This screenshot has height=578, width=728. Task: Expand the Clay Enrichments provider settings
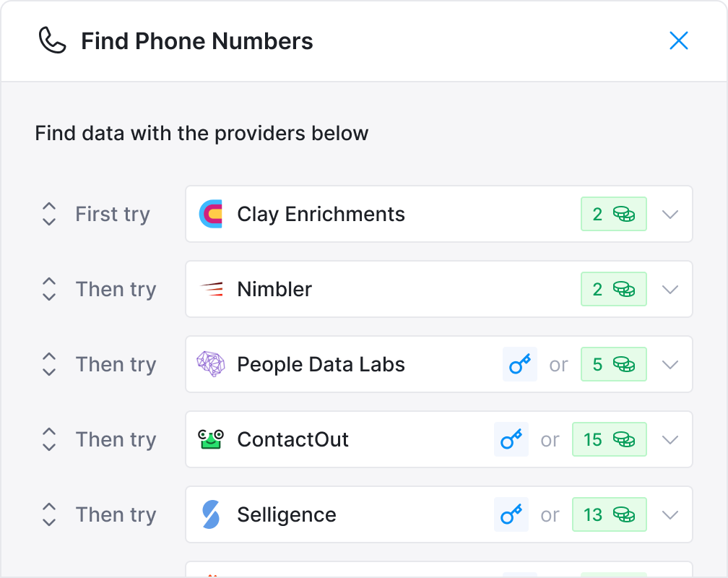(x=670, y=214)
